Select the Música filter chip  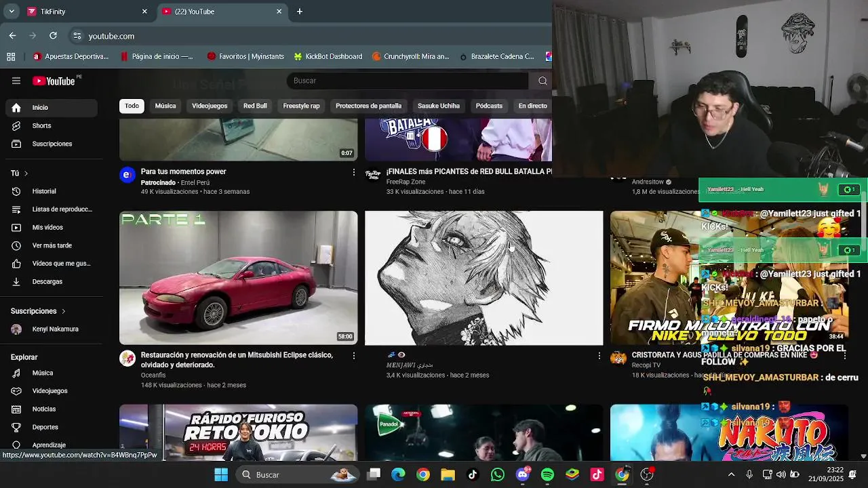tap(165, 106)
